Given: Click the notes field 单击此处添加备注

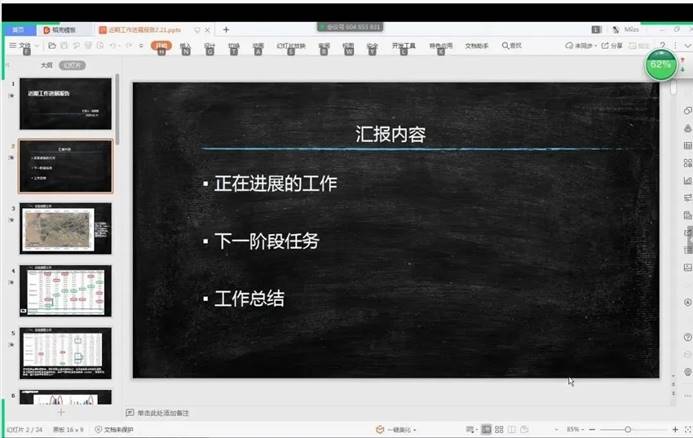Looking at the screenshot, I should click(x=163, y=412).
